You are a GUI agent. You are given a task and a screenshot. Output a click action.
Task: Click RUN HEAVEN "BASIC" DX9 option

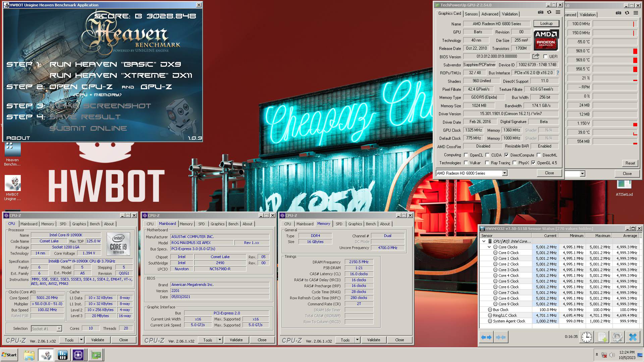tap(115, 64)
